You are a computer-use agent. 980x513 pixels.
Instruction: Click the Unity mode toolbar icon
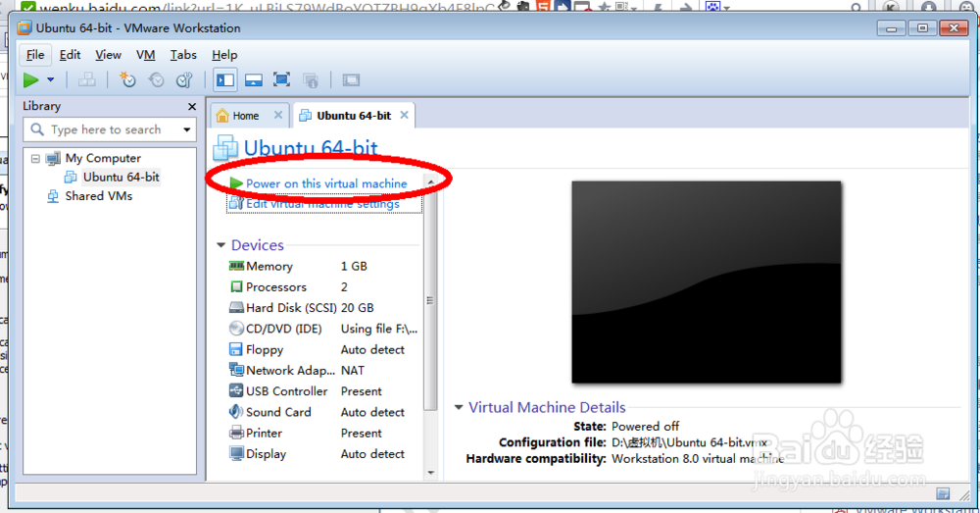coord(311,80)
